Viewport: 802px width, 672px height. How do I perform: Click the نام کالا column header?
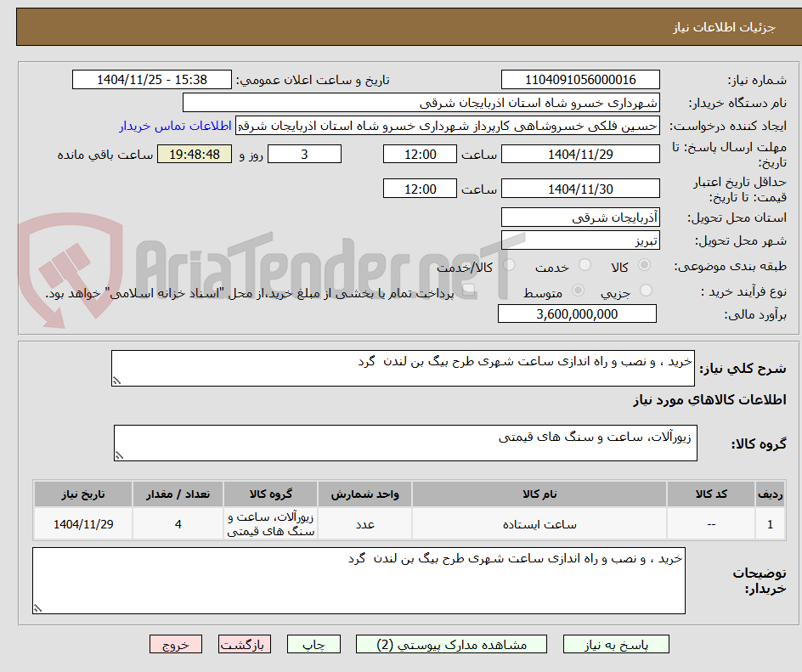click(539, 494)
